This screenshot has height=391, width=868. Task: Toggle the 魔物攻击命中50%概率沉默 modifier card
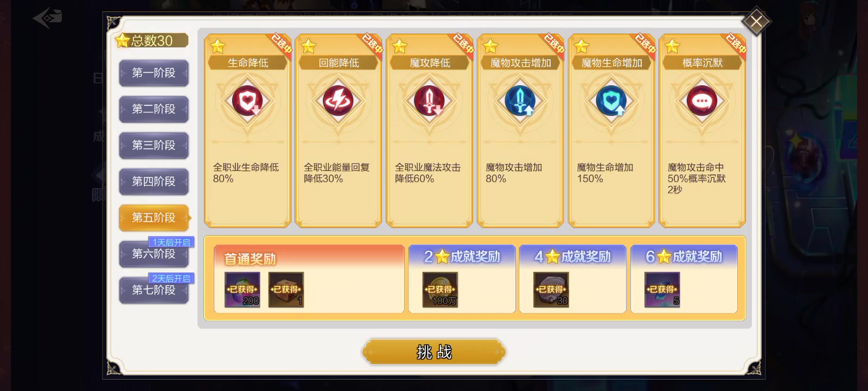(702, 130)
